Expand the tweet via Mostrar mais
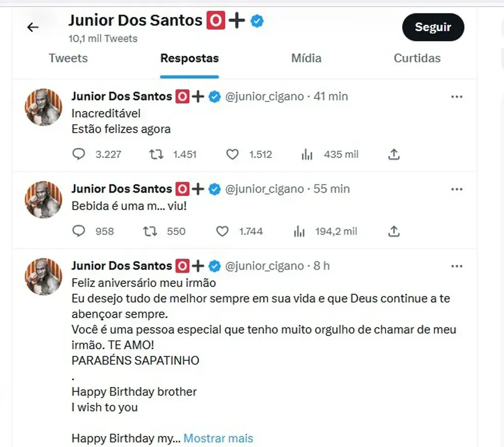504x447 pixels. tap(218, 438)
